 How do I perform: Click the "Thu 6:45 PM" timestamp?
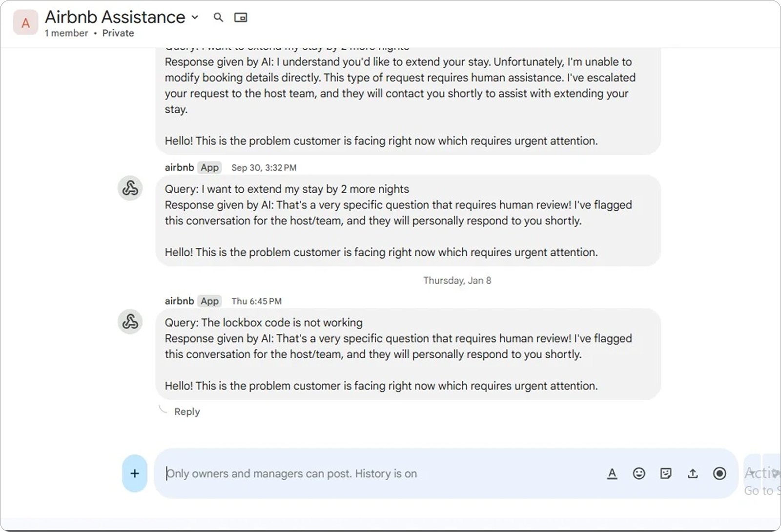256,301
